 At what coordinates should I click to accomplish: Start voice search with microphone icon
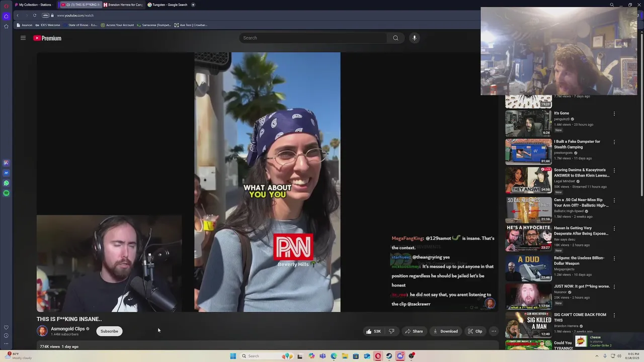click(x=415, y=38)
